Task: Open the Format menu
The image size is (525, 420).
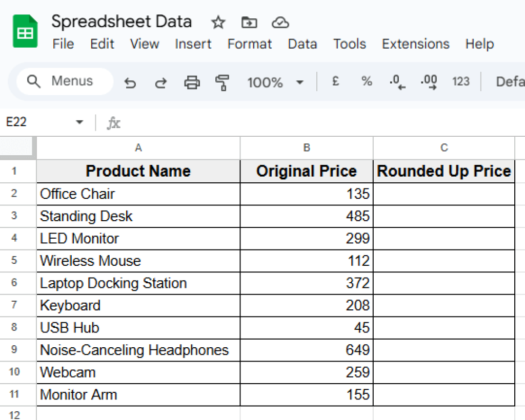Action: point(249,44)
